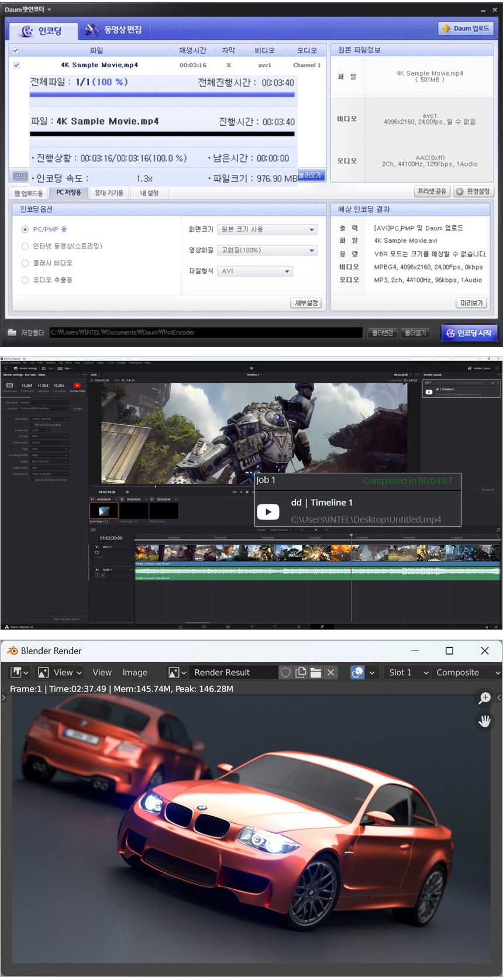Open the Slot 1 dropdown in Blender
The height and width of the screenshot is (980, 503).
point(408,672)
